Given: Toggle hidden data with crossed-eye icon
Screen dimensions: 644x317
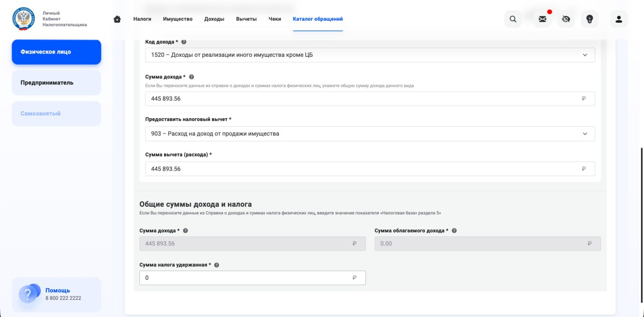Looking at the screenshot, I should click(x=566, y=19).
